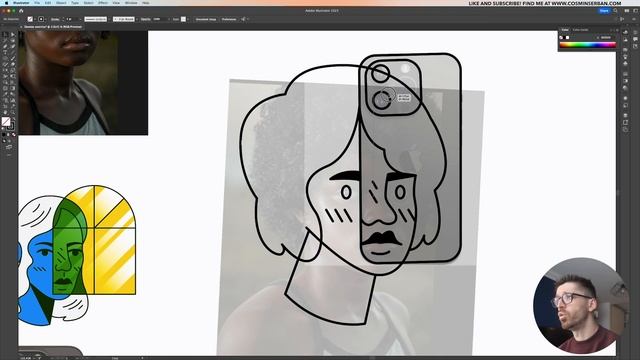Click the toolbar Fill swatch
Image resolution: width=640 pixels, height=360 pixels.
(6, 121)
